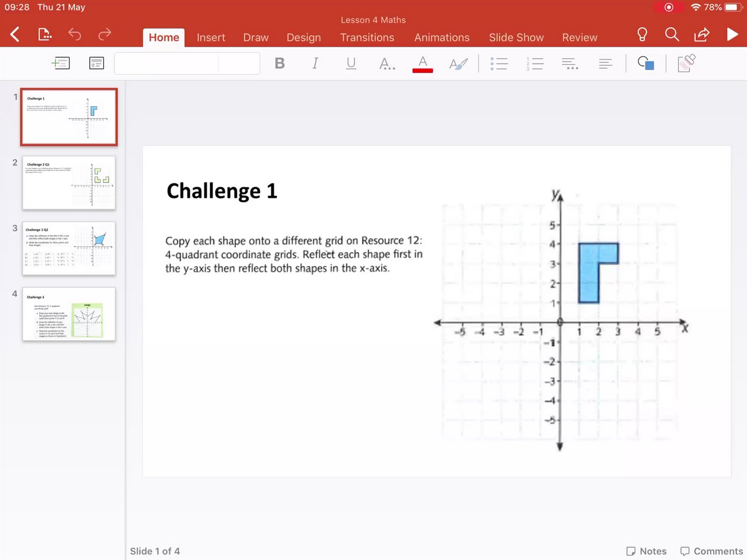Apply bulleted list
This screenshot has height=560, width=747.
pyautogui.click(x=499, y=64)
